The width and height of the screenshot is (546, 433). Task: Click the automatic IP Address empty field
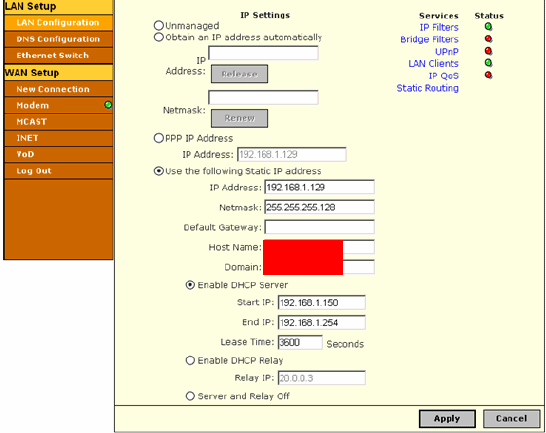pos(263,53)
